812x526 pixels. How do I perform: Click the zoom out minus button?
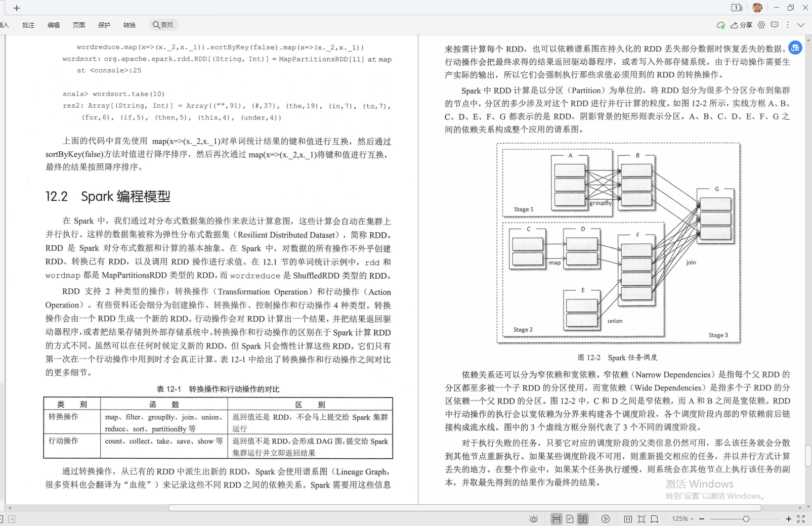point(701,519)
